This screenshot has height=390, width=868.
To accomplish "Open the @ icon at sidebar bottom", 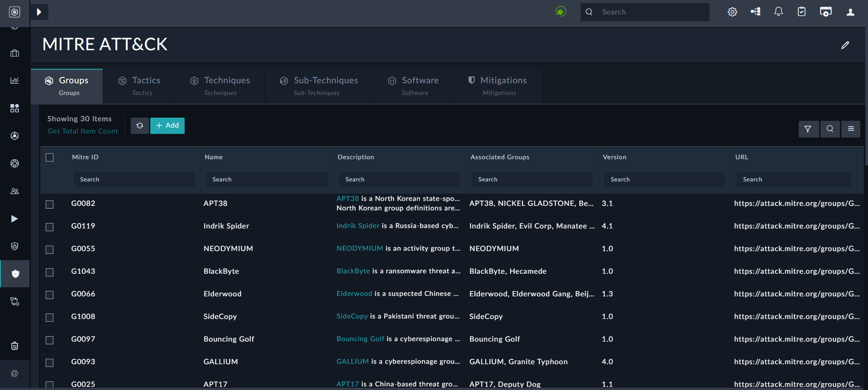I will click(x=14, y=373).
